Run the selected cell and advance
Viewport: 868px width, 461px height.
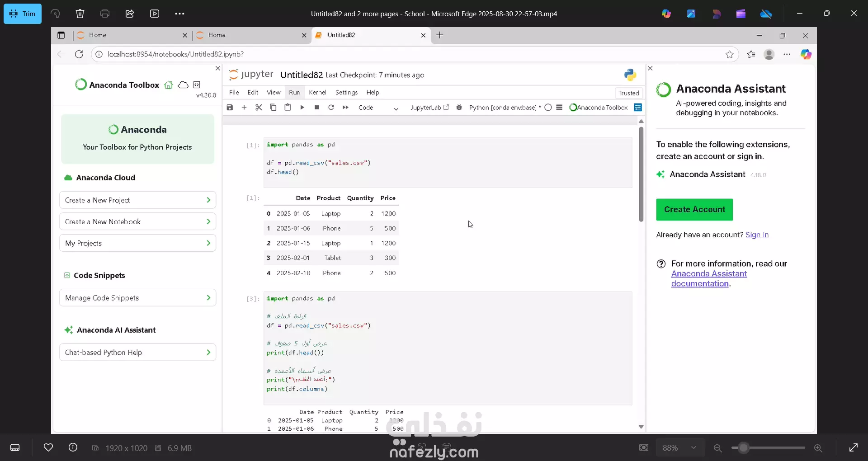point(302,107)
